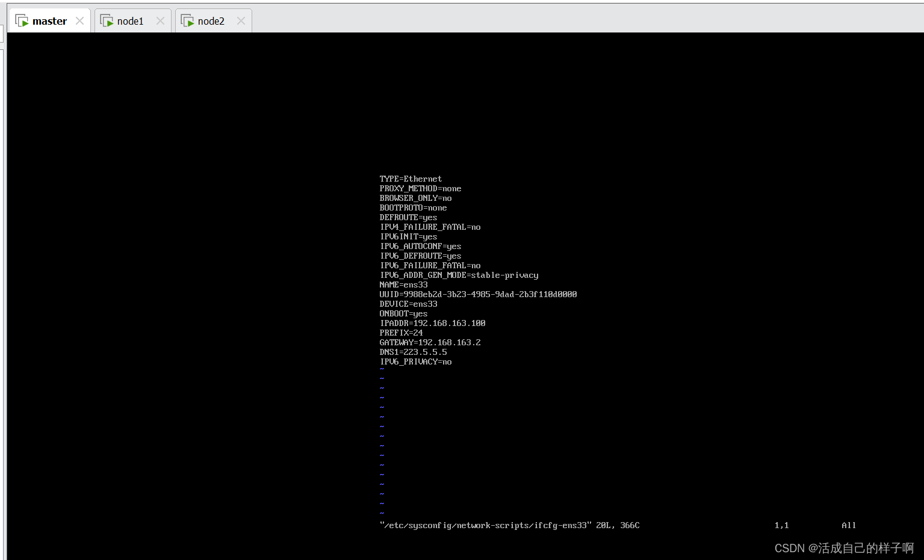
Task: Click the IPV6INIT=yes line
Action: (408, 236)
